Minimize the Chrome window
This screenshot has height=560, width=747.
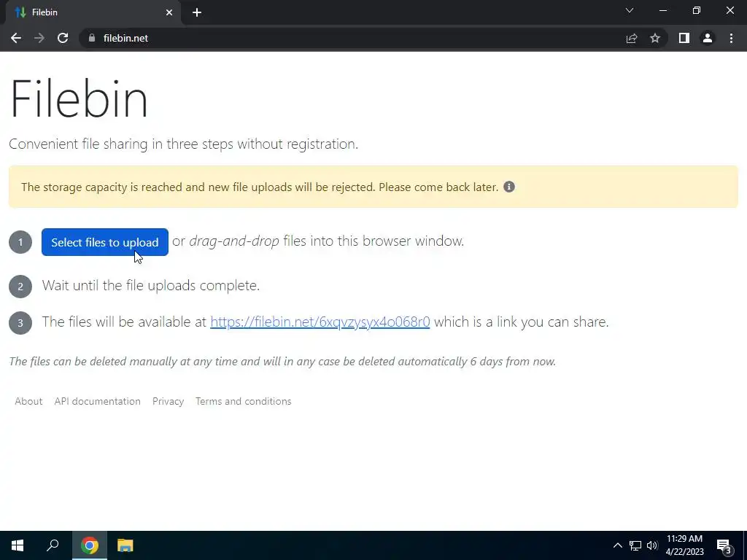click(x=663, y=10)
